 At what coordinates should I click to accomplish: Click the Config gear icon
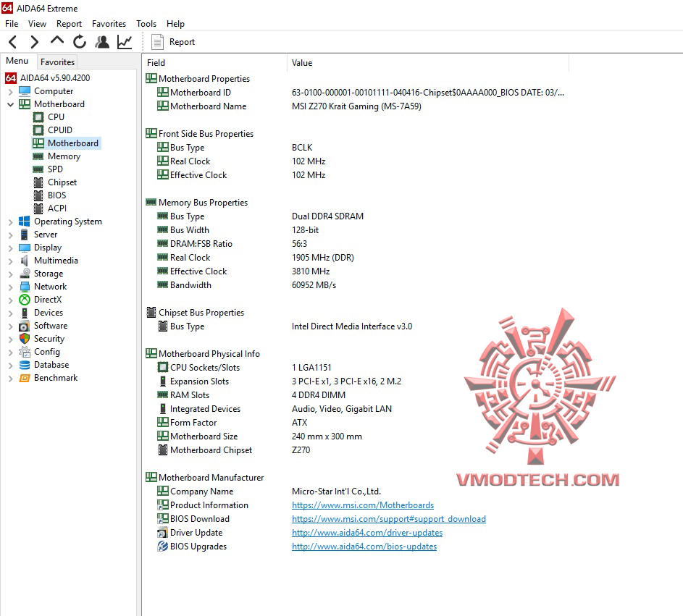coord(25,352)
